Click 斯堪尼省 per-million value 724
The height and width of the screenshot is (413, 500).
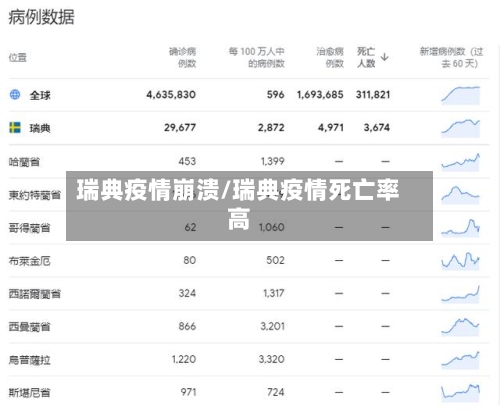(x=276, y=392)
